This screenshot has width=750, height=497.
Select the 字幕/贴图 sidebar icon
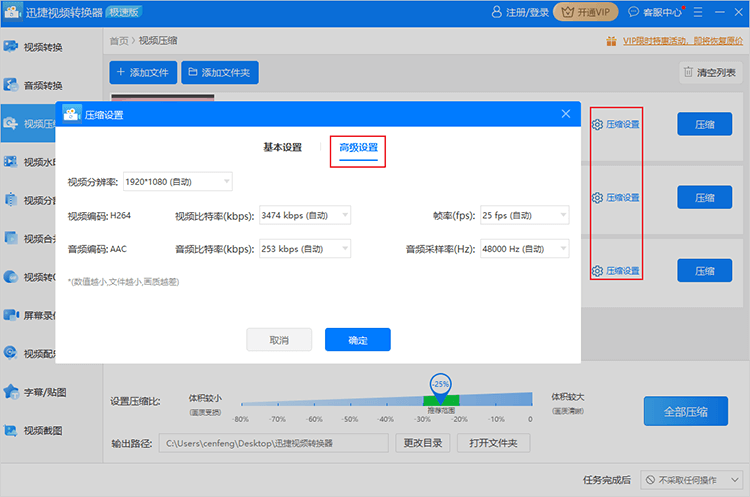[x=11, y=391]
